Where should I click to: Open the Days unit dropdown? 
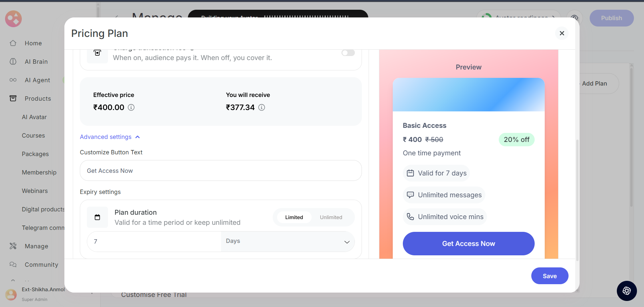(287, 242)
